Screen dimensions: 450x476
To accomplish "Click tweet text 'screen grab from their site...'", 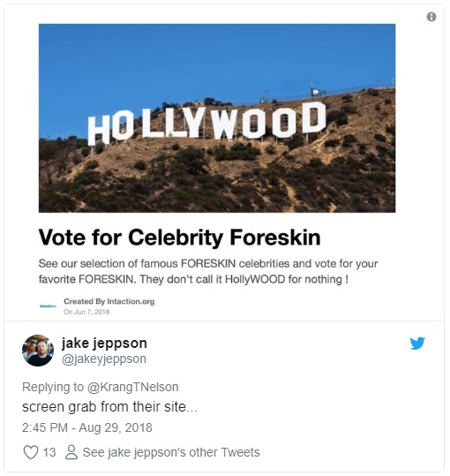I will point(109,407).
